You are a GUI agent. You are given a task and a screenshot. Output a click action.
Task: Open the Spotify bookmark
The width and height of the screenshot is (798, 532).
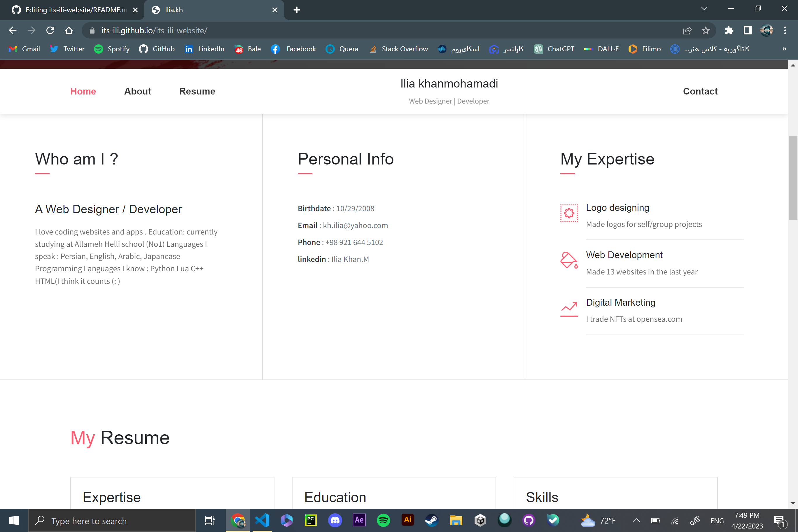point(112,49)
